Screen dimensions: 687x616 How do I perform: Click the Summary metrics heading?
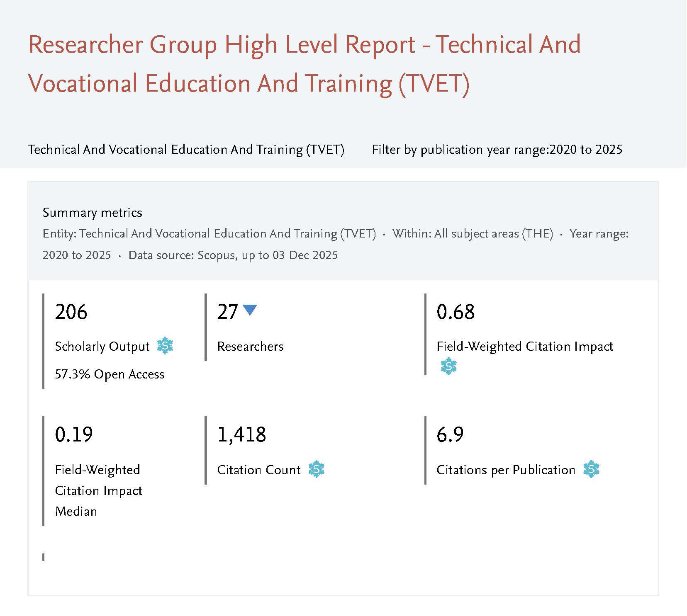(92, 213)
